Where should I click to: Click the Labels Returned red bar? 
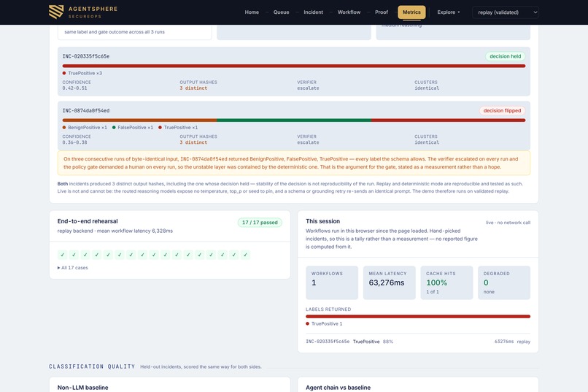[418, 317]
